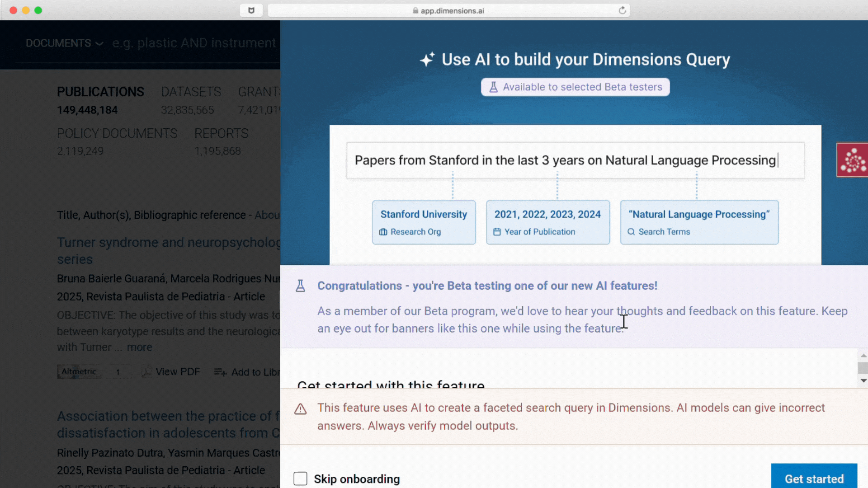Click the Get started button
Viewport: 868px width, 488px height.
814,478
